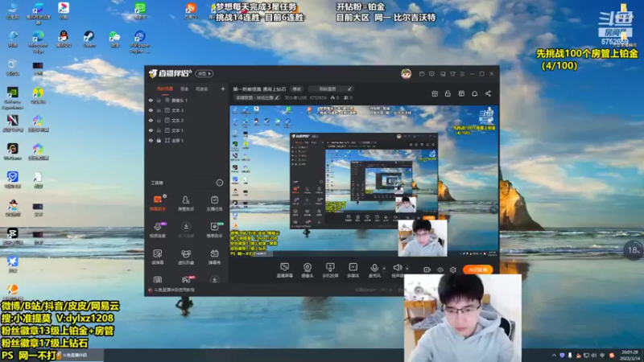The image size is (644, 362).
Task: Open the 视频连麦 tool
Action: [x=158, y=230]
